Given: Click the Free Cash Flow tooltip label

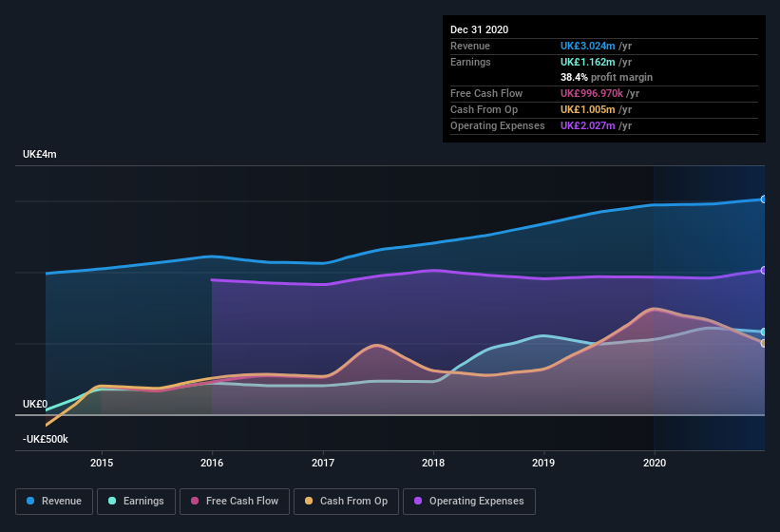Looking at the screenshot, I should coord(486,93).
